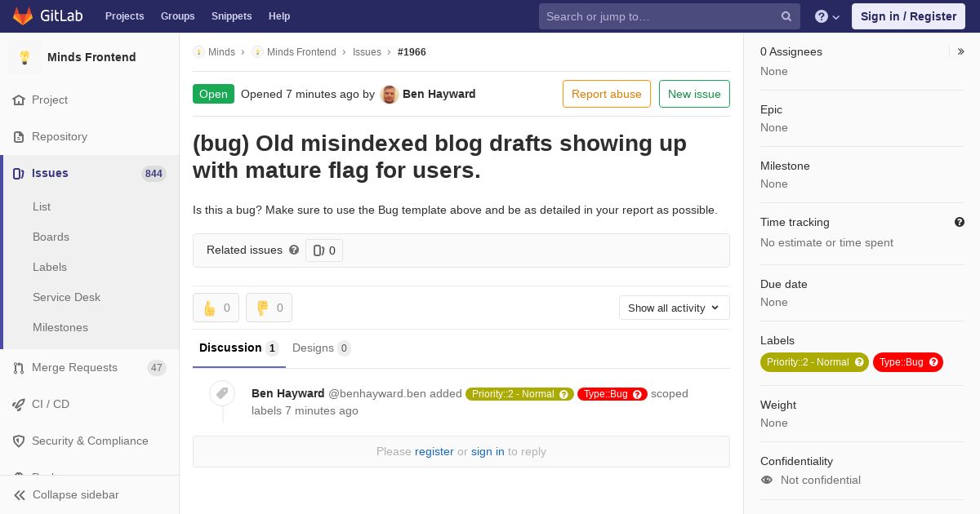The height and width of the screenshot is (514, 980).
Task: Switch to the Discussion tab
Action: tap(239, 348)
